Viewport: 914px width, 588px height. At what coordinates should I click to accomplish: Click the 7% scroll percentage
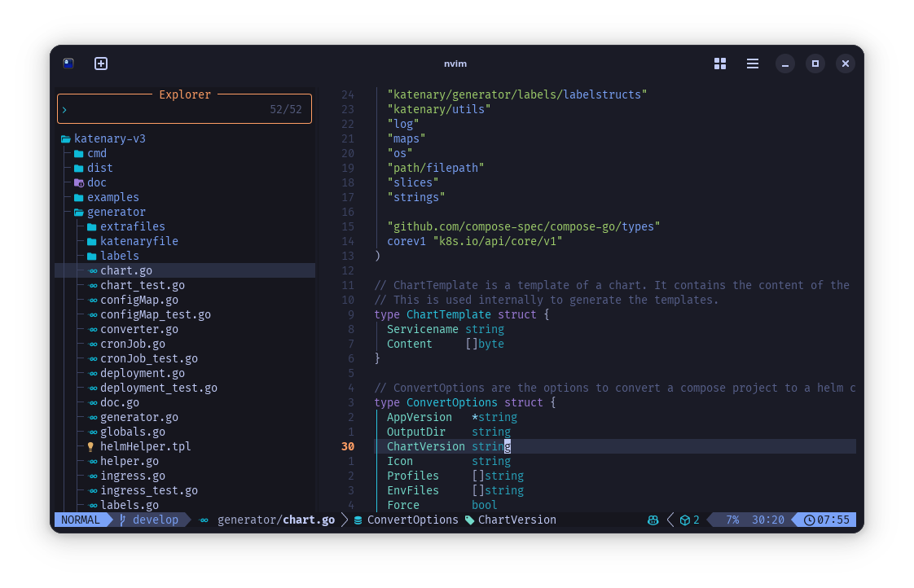click(732, 520)
